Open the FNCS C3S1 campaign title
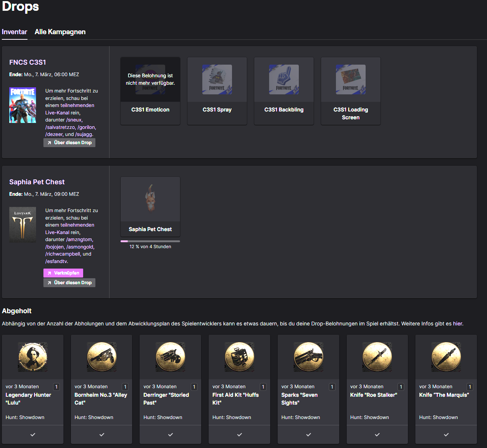The width and height of the screenshot is (487, 448). click(x=27, y=62)
